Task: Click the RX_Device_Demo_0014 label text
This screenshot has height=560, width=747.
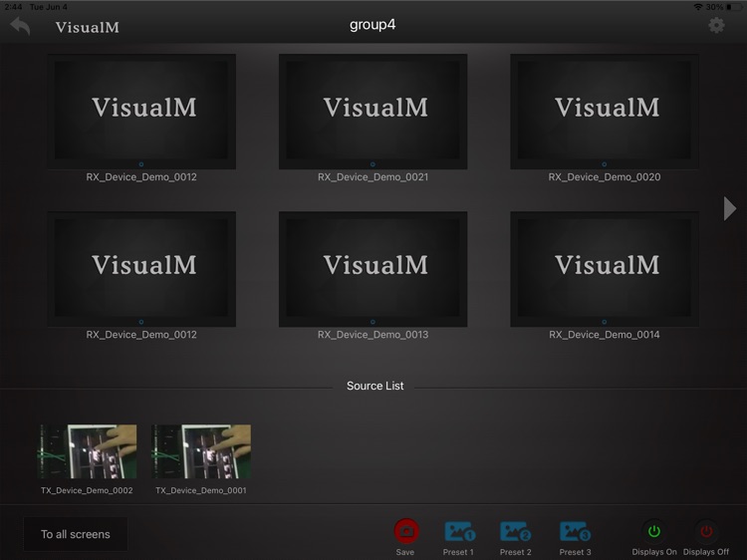Action: [605, 335]
